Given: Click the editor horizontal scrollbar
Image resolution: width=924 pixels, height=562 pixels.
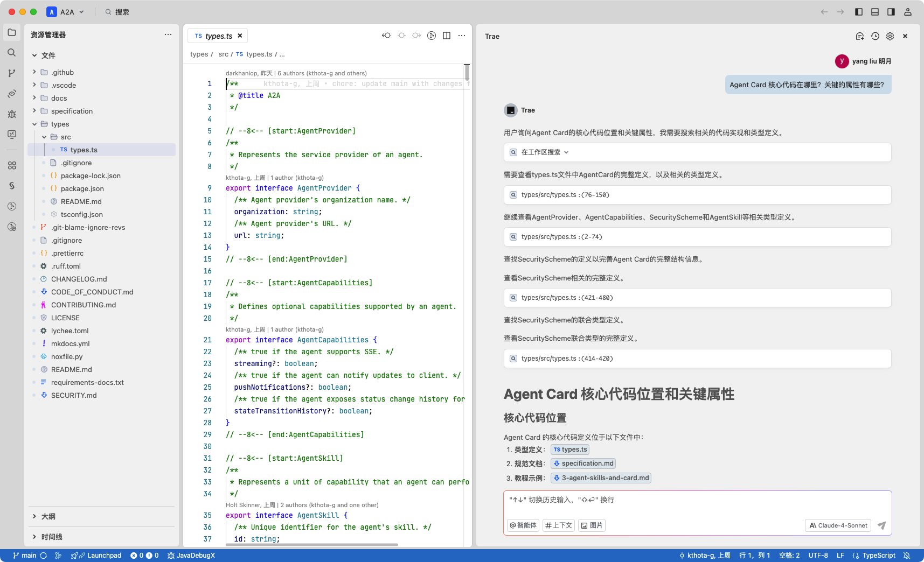Looking at the screenshot, I should coord(312,545).
